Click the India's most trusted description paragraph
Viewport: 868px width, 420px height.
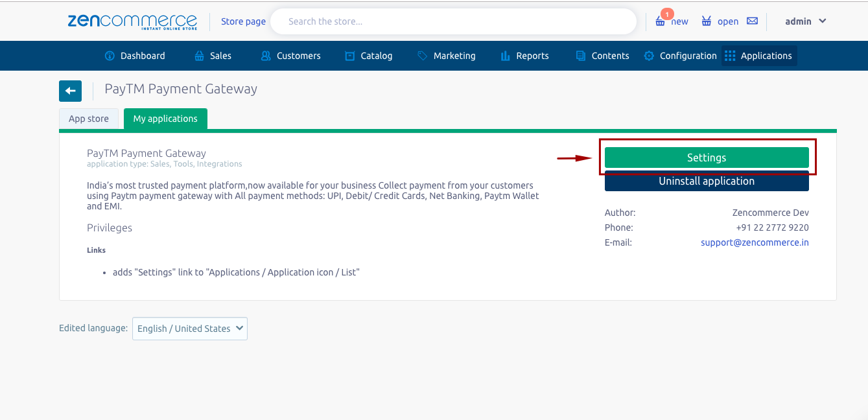tap(313, 196)
